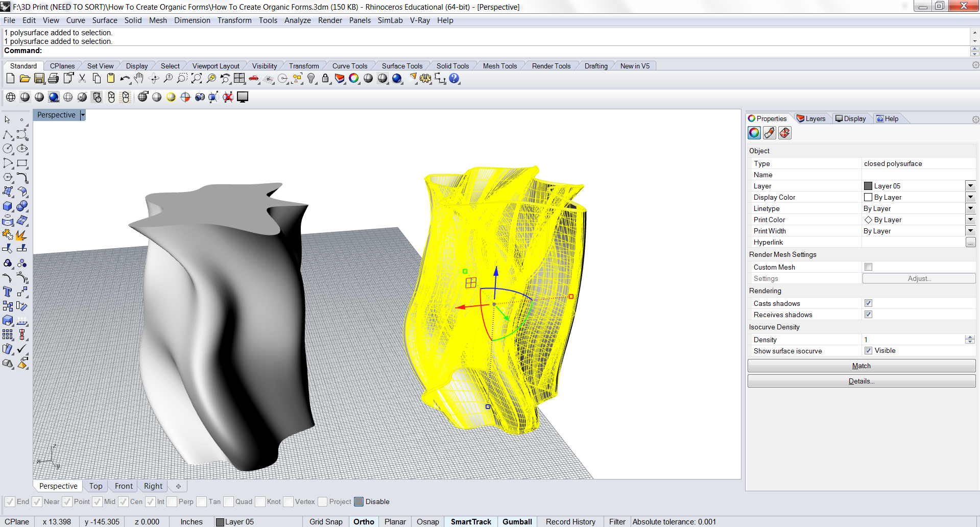The height and width of the screenshot is (527, 980).
Task: Toggle the Quad osnap checkbox
Action: (229, 502)
